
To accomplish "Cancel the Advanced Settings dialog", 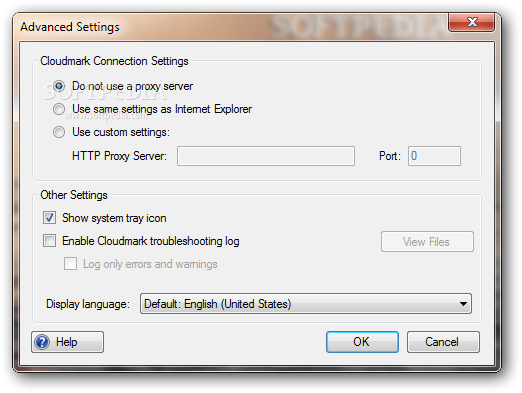I will (x=443, y=342).
